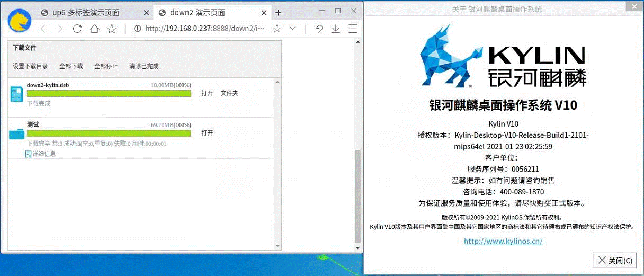Expand the address bar dropdown chevron
The width and height of the screenshot is (644, 276).
coord(292,29)
